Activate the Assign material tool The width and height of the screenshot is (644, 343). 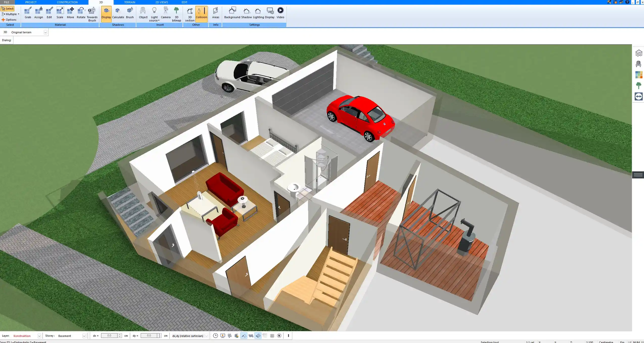38,13
